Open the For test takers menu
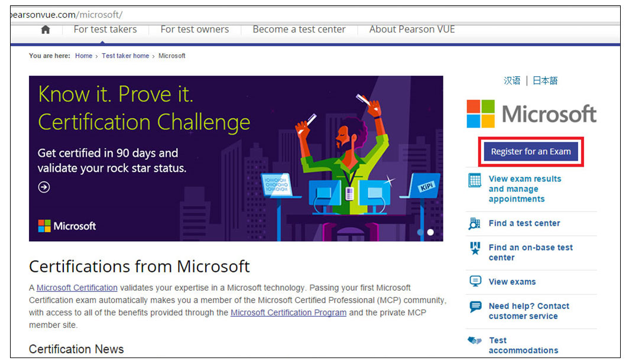Viewport: 629px width, 364px height. click(x=105, y=30)
